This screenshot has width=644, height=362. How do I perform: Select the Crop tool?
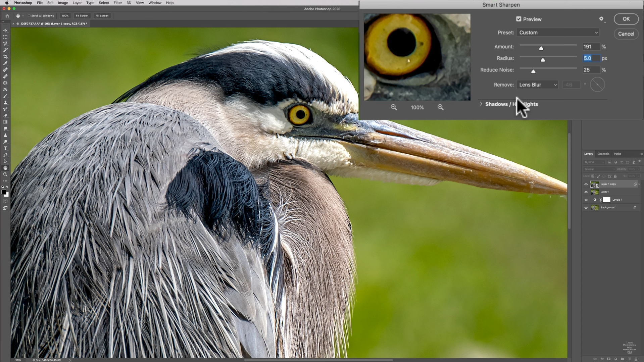coord(5,56)
